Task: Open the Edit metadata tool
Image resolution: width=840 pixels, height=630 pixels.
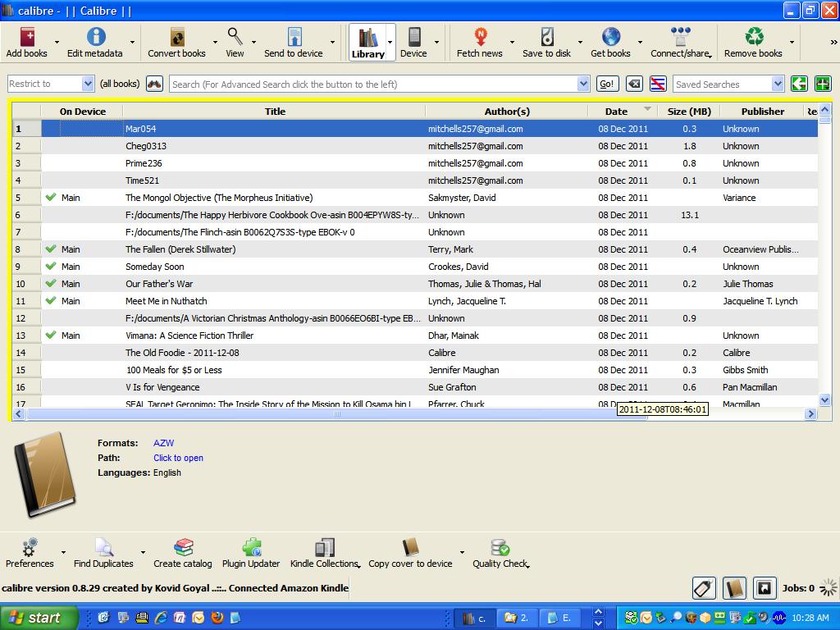Action: (95, 38)
